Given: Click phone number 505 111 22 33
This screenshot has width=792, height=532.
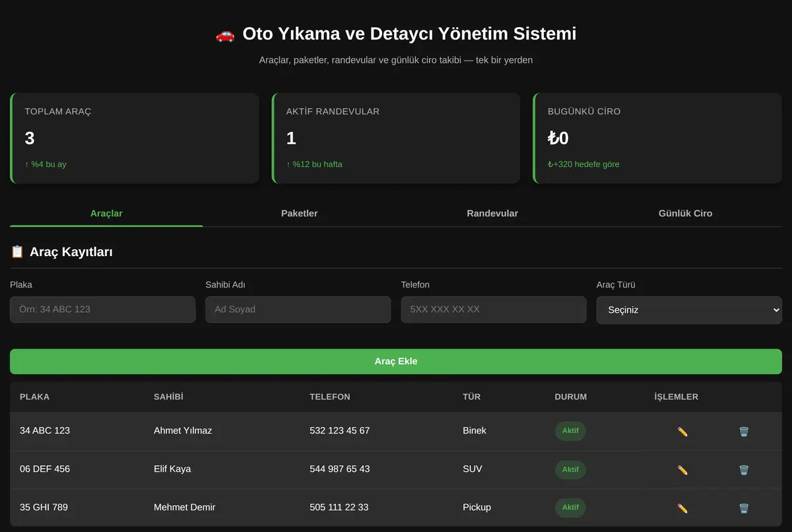Looking at the screenshot, I should (339, 507).
